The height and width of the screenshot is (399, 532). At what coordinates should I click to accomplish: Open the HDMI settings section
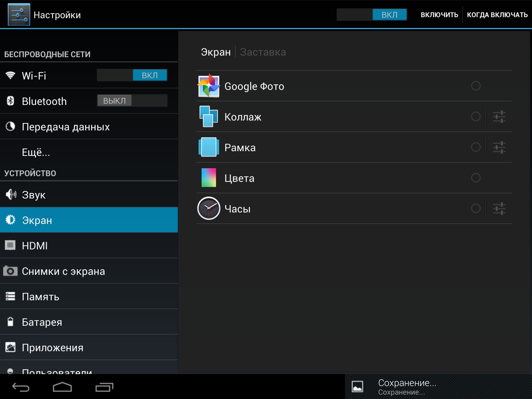point(35,246)
